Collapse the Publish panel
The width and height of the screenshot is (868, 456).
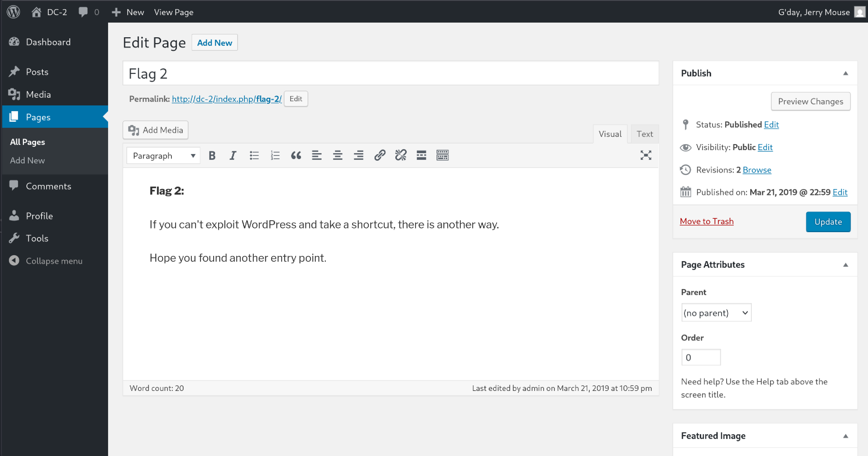pyautogui.click(x=845, y=73)
